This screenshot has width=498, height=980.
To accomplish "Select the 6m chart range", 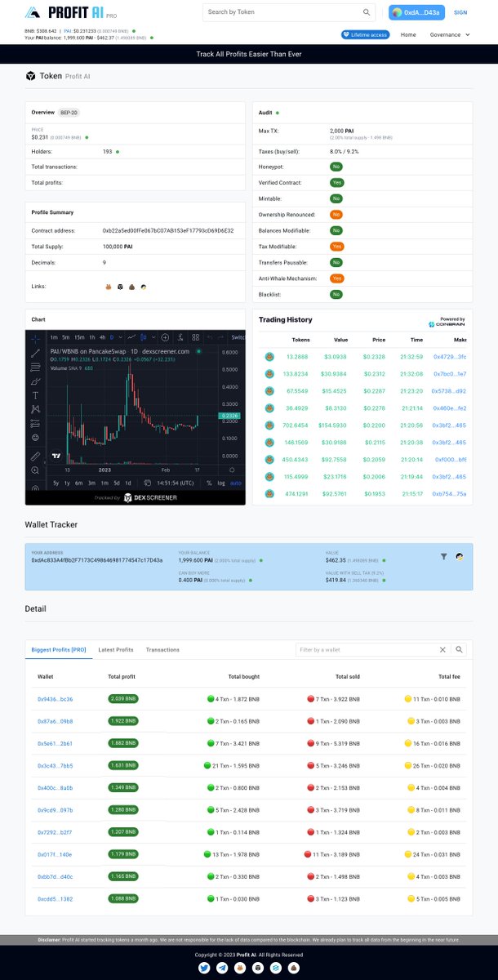I will [79, 483].
